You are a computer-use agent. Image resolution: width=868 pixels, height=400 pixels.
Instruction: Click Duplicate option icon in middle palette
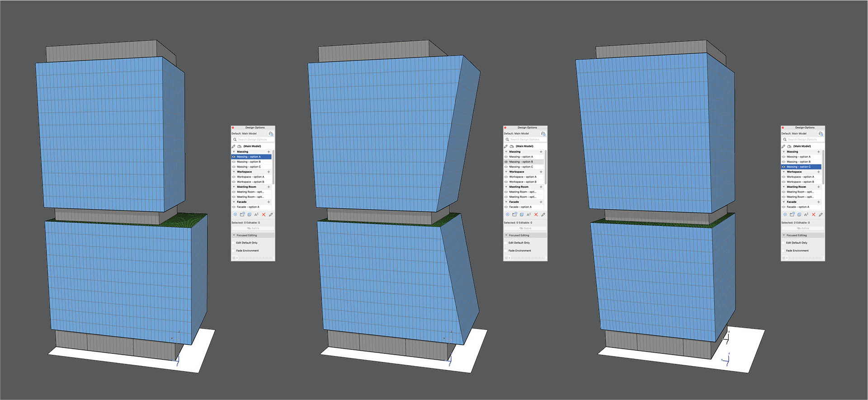pos(522,214)
